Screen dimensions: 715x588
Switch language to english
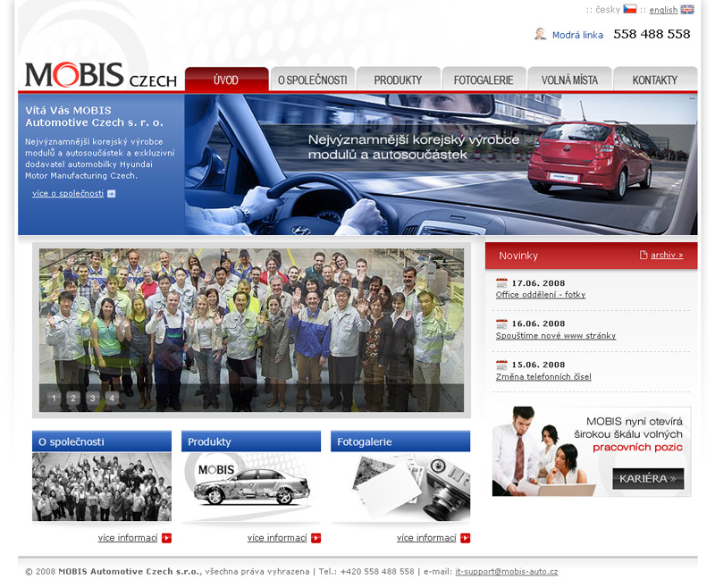click(663, 10)
